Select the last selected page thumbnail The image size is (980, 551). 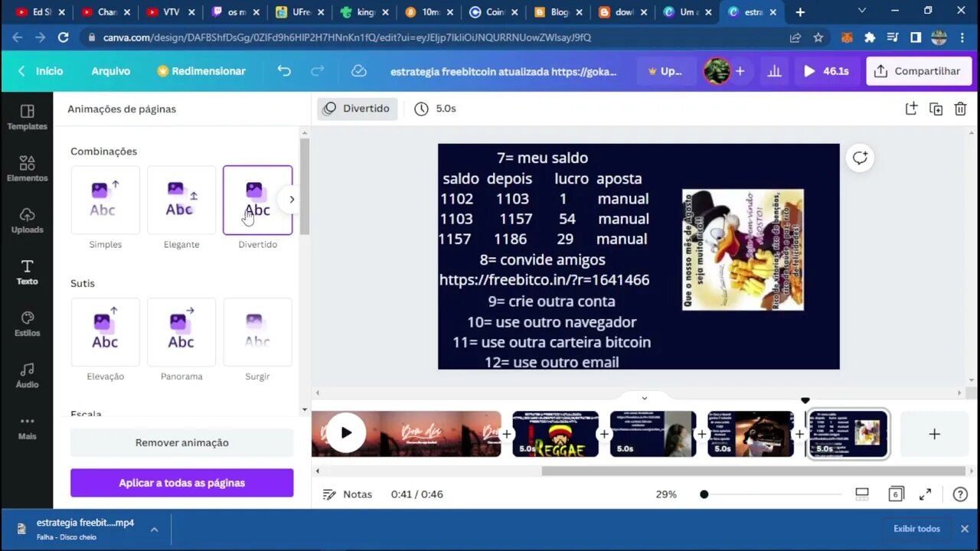[848, 434]
